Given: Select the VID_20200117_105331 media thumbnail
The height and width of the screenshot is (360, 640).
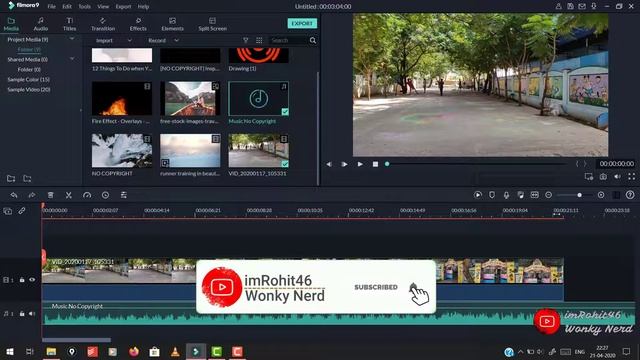Looking at the screenshot, I should (258, 151).
